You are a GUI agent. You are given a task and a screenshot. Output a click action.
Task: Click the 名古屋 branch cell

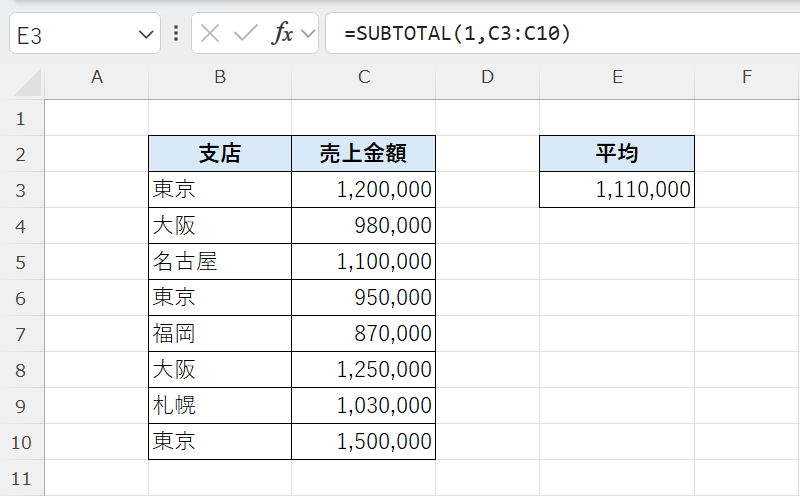click(x=220, y=262)
